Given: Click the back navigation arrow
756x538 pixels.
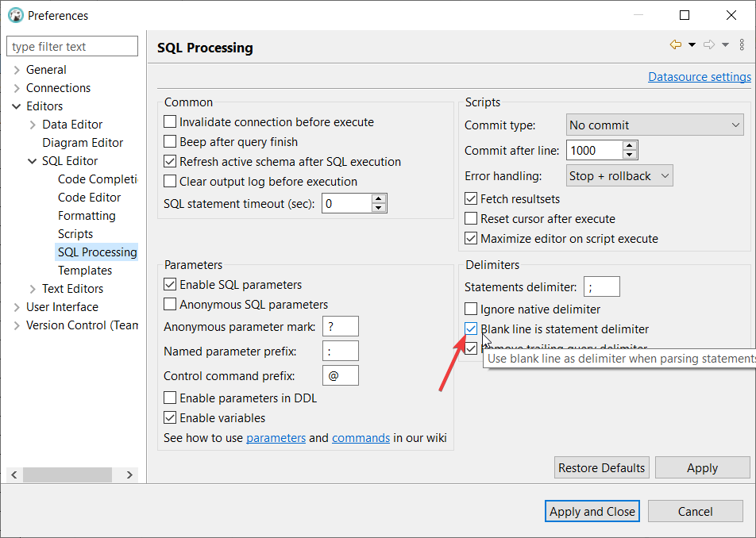Looking at the screenshot, I should [x=675, y=44].
